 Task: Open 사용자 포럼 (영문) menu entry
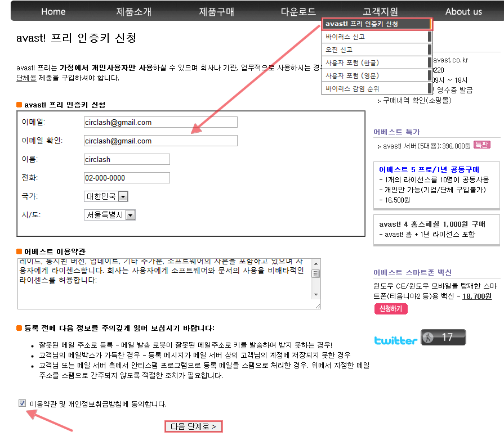tap(377, 75)
